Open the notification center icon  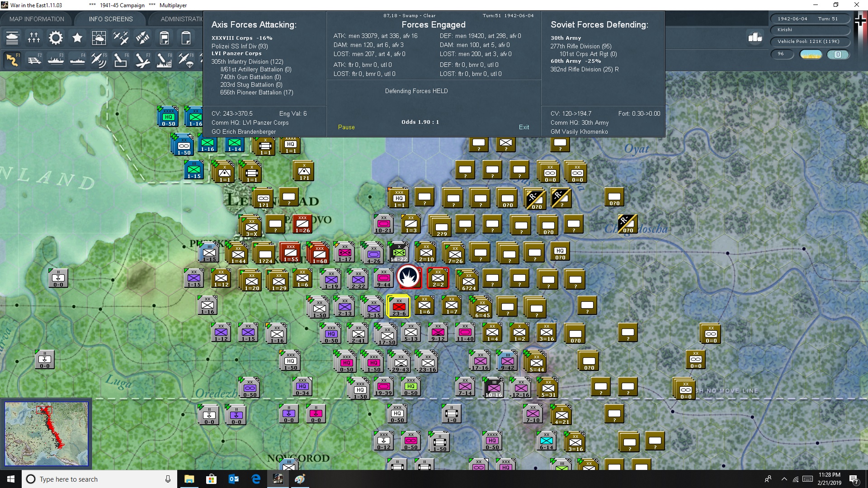pyautogui.click(x=854, y=479)
